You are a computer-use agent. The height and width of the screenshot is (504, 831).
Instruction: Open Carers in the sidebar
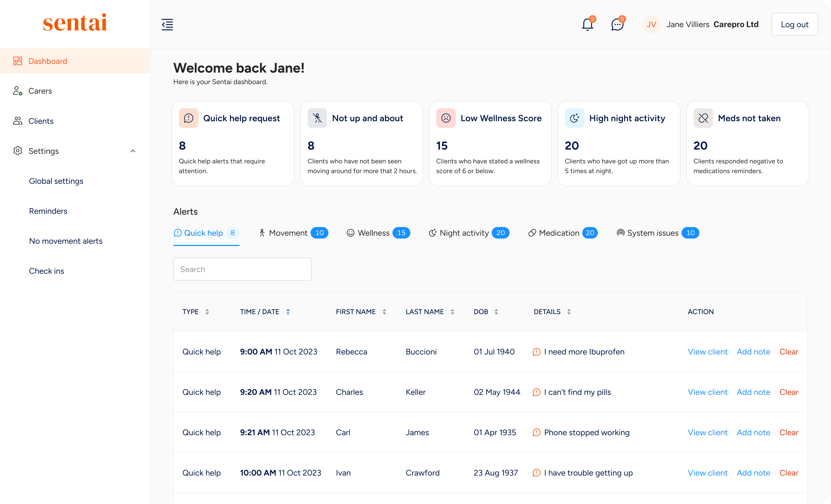(40, 91)
